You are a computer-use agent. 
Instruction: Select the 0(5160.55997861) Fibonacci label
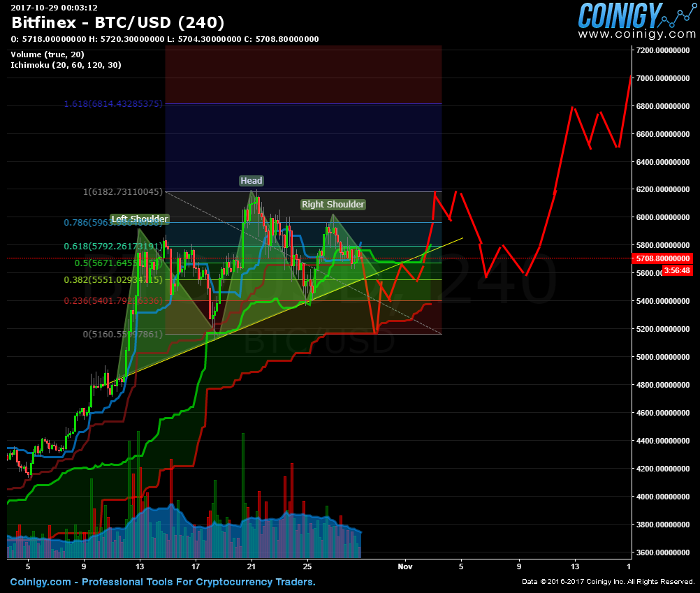(123, 334)
